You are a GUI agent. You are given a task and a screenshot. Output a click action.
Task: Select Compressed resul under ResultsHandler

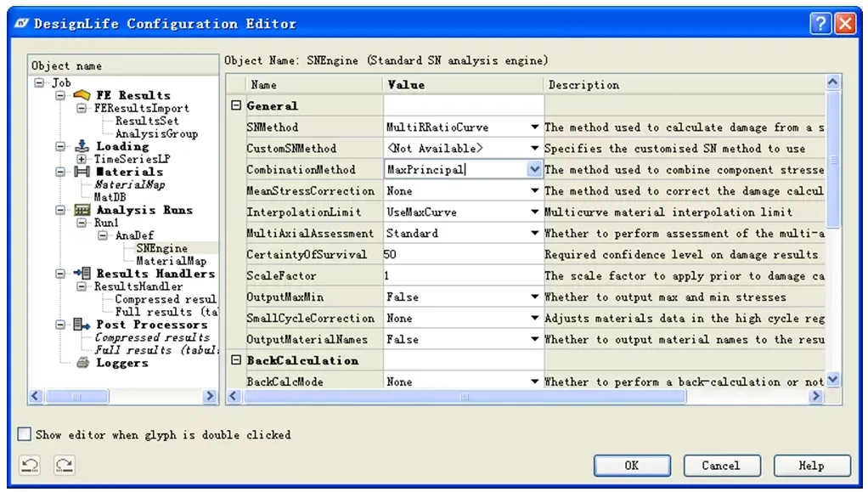point(165,299)
